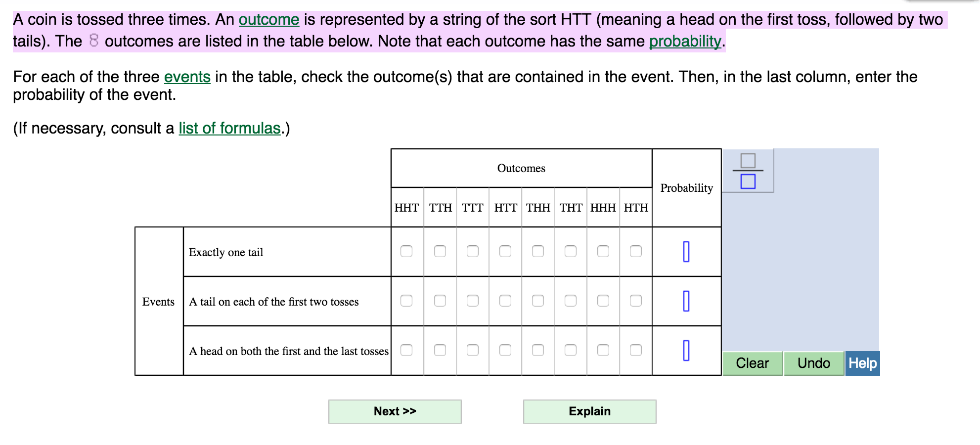The image size is (980, 445).
Task: Check HHT for head on first and last
Action: (x=406, y=350)
